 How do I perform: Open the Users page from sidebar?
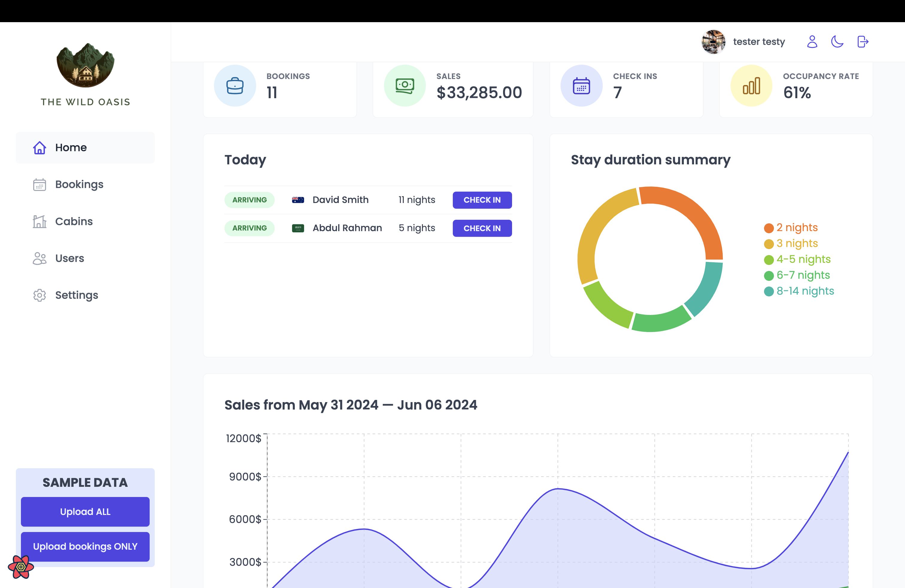pos(85,258)
